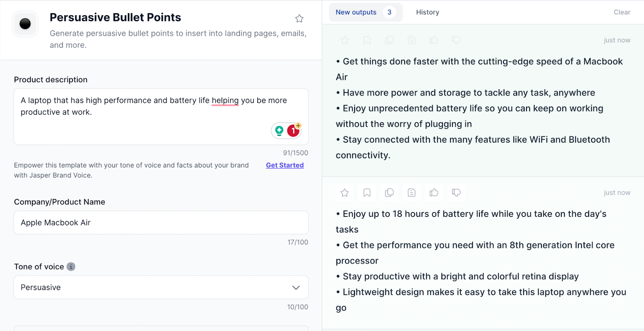Favorite the Persuasive Bullet Points template star
This screenshot has width=644, height=331.
pos(299,19)
